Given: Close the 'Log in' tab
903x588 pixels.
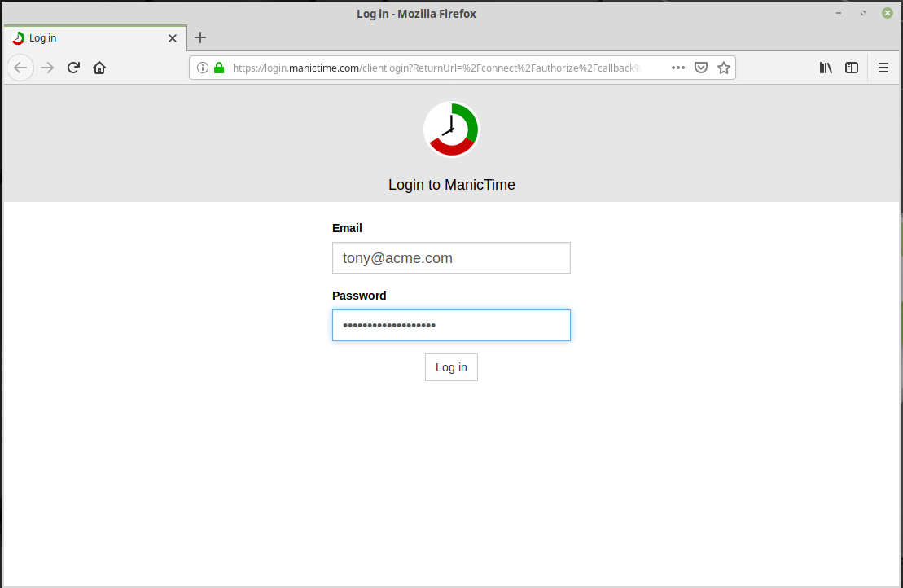Looking at the screenshot, I should [x=172, y=38].
